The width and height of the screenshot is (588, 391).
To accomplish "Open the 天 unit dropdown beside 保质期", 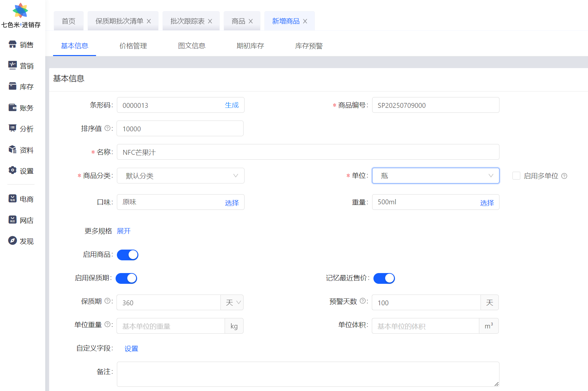I will click(232, 302).
